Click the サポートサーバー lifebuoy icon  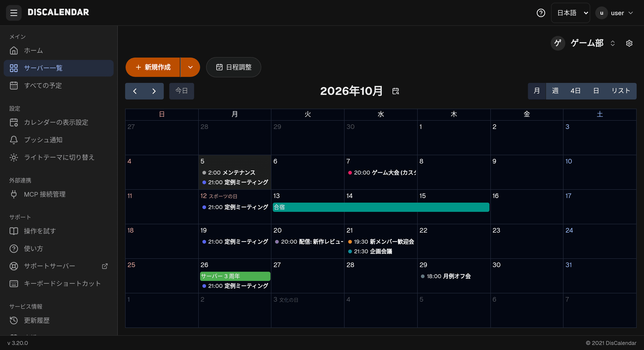(14, 266)
